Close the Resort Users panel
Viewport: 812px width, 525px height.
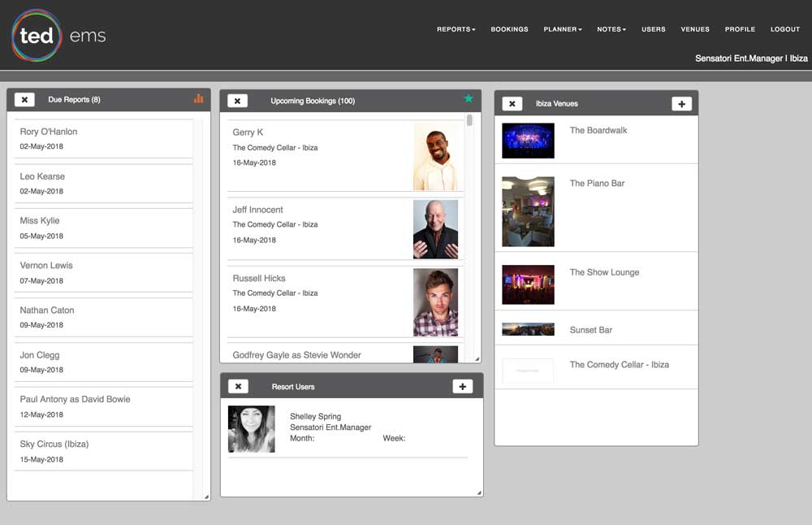pos(238,387)
